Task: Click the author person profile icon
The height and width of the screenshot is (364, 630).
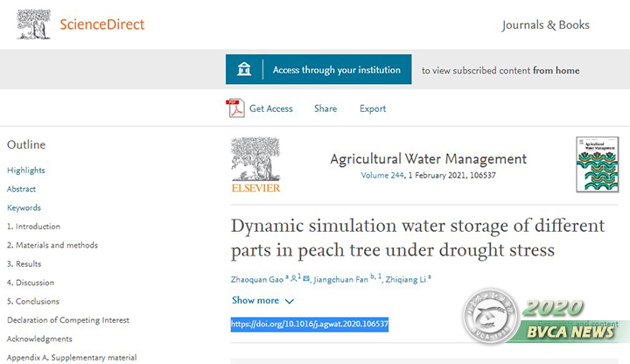Action: coord(294,278)
